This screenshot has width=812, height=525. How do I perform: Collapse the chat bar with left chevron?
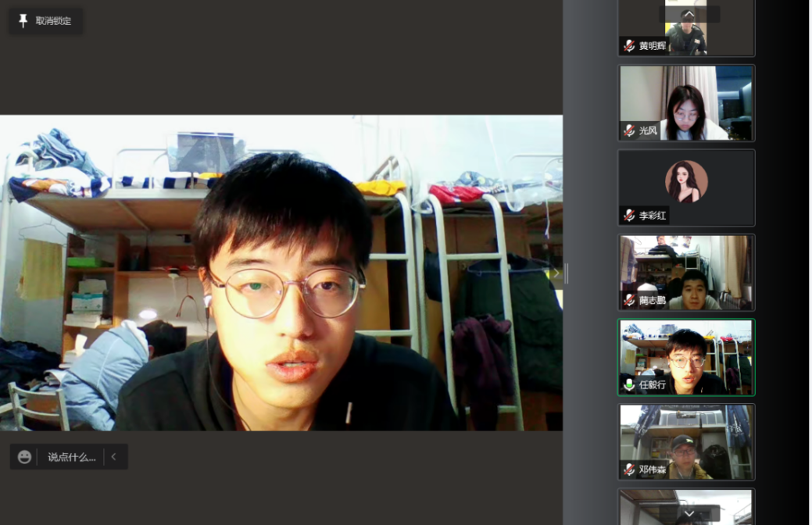114,457
